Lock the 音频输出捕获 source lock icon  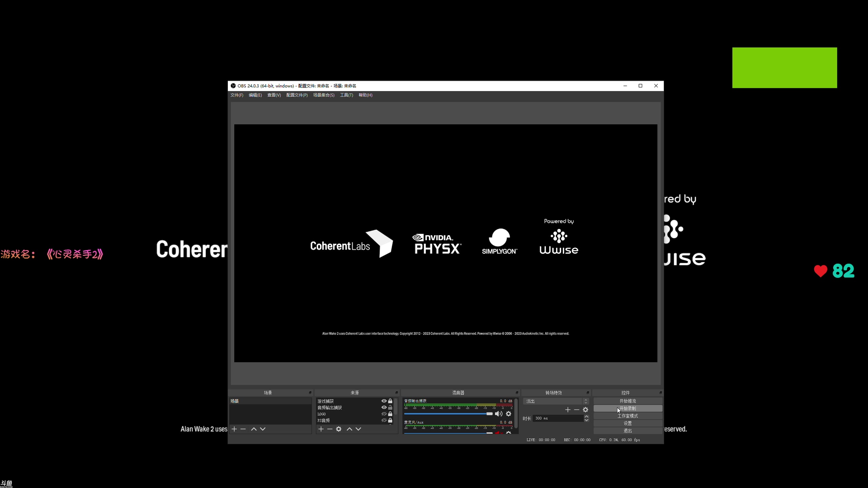[x=390, y=407]
